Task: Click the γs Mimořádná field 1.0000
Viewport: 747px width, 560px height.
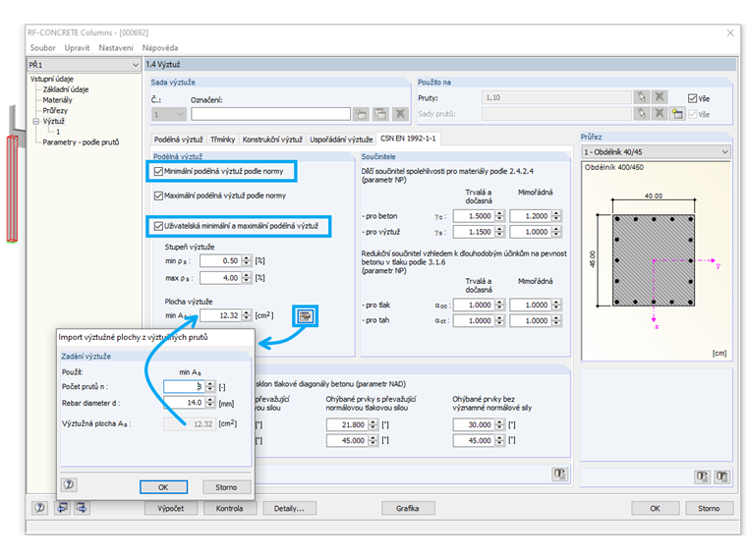Action: point(531,232)
